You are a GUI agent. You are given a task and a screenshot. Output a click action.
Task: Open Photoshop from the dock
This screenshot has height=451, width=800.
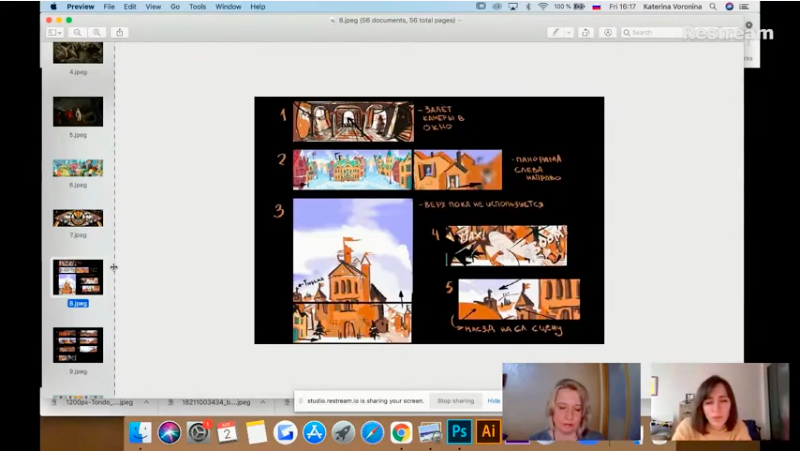459,432
